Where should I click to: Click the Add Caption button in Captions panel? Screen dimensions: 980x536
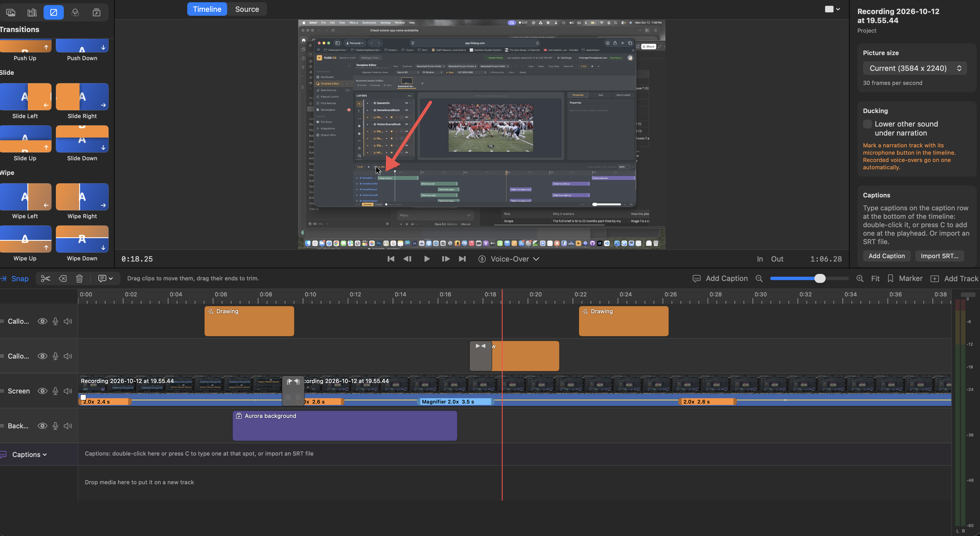point(886,256)
